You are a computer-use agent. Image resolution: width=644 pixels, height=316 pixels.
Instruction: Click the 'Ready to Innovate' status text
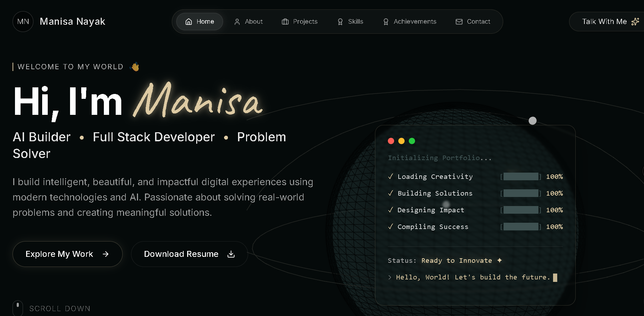(457, 261)
